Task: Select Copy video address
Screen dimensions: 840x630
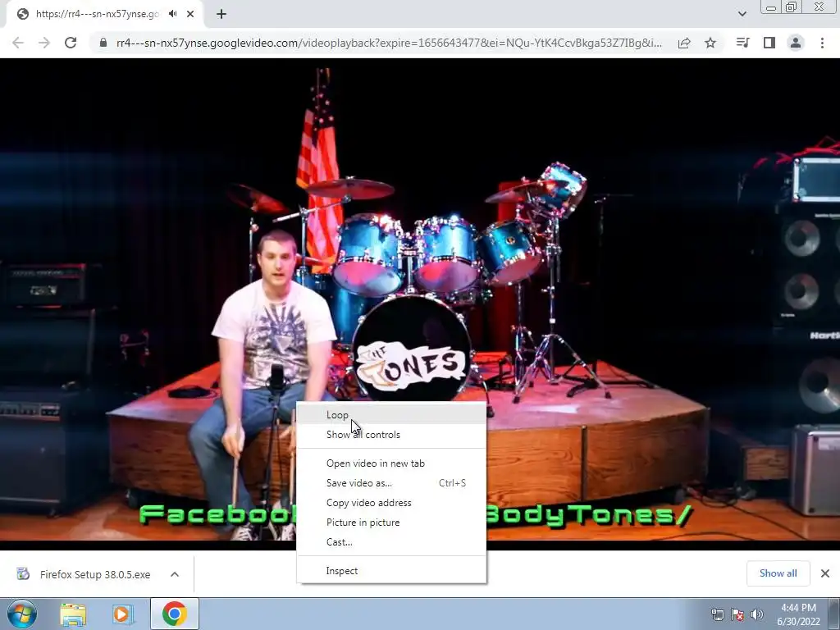Action: tap(391, 503)
